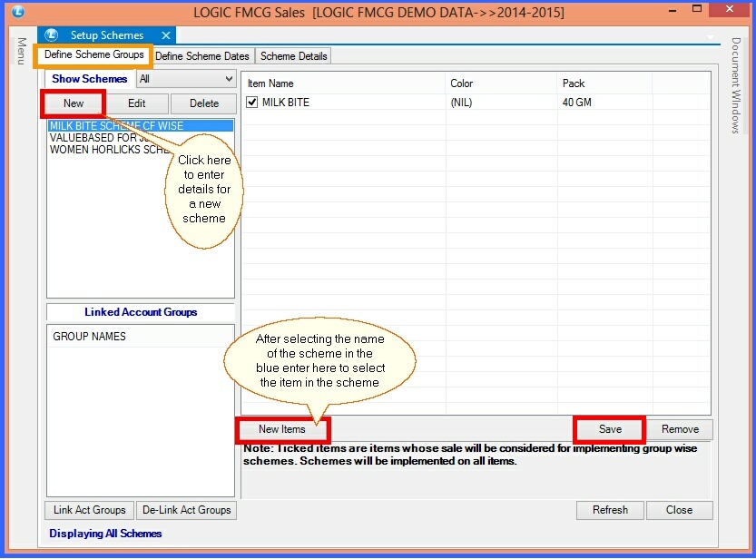
Task: Select the Setup Schemes window tab
Action: coord(107,35)
